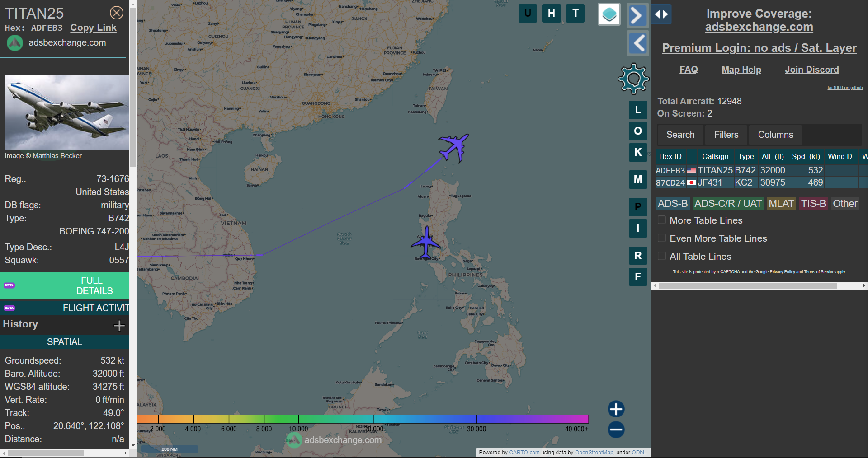The image size is (868, 458).
Task: Sort table by Callsign column
Action: coord(715,156)
